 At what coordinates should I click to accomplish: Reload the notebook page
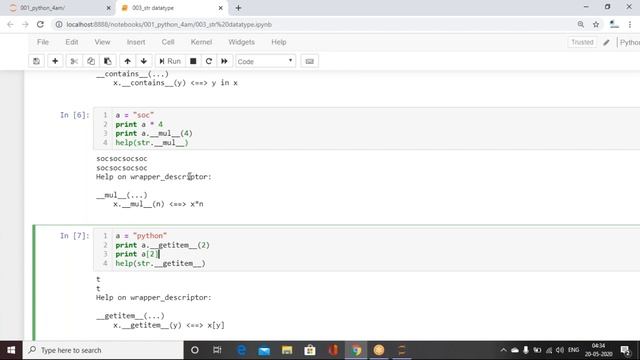tap(40, 24)
